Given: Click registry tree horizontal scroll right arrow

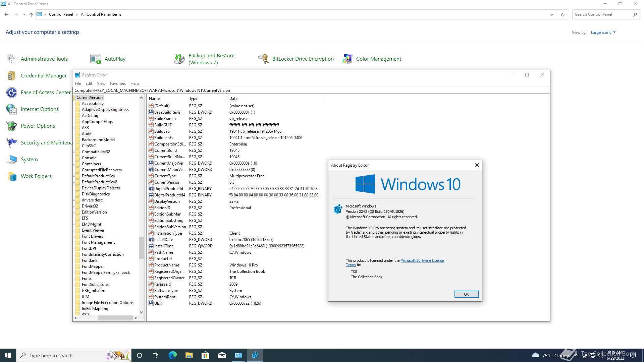Looking at the screenshot, I should point(136,318).
